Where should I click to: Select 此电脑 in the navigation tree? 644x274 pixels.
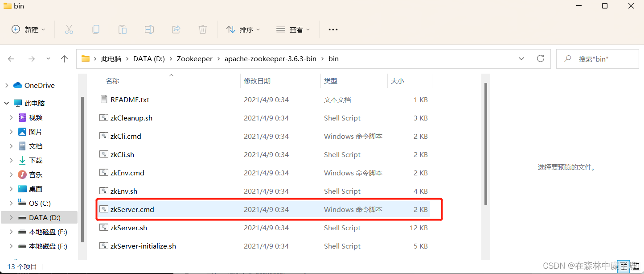(x=35, y=103)
